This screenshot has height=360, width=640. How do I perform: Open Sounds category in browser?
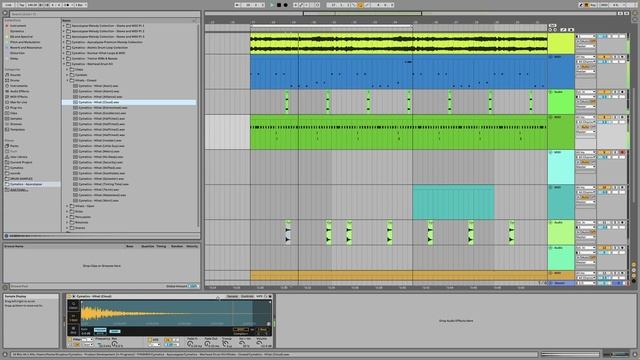pos(15,75)
